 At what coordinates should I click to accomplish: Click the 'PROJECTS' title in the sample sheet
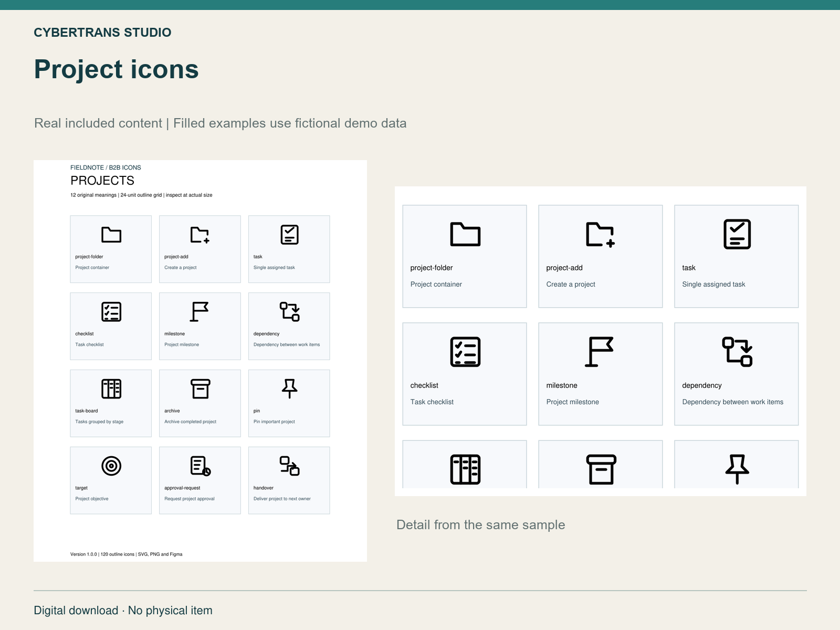(x=102, y=181)
